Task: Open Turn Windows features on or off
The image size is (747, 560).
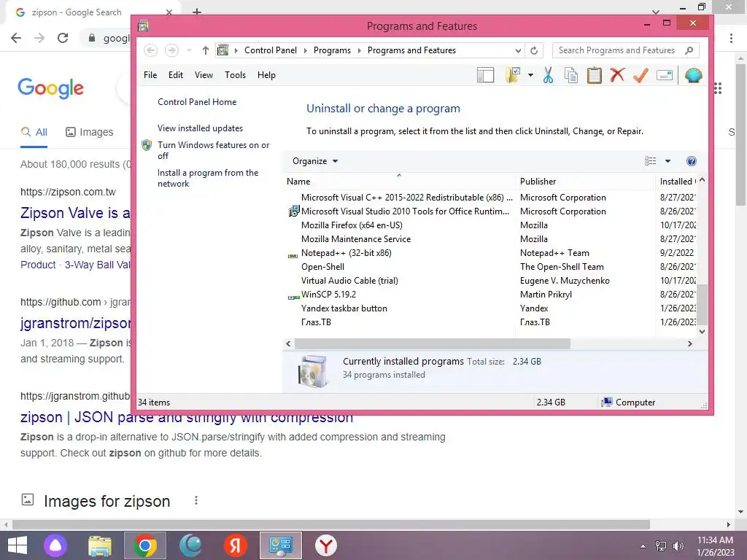Action: click(x=214, y=150)
